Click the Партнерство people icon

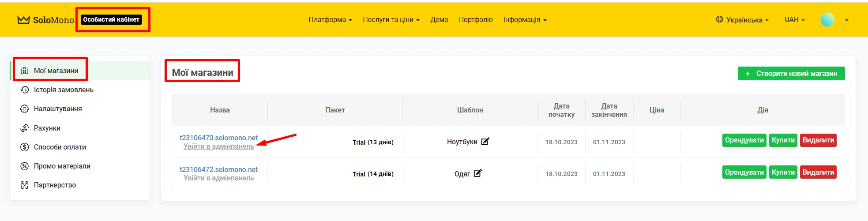click(25, 185)
